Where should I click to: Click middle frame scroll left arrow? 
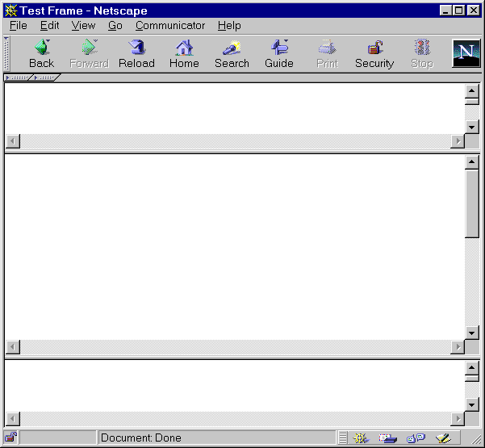[13, 347]
